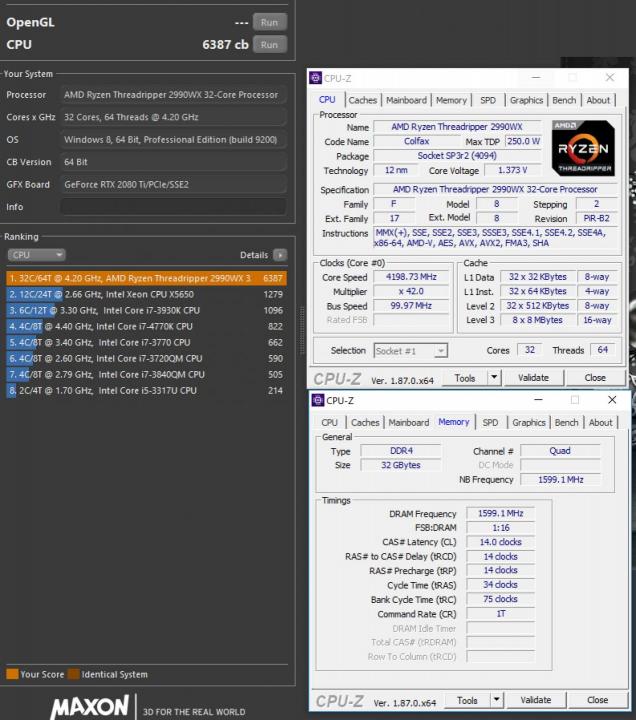Viewport: 636px width, 720px height.
Task: Click CAS# Latency value 14.0 clocks
Action: click(x=501, y=542)
